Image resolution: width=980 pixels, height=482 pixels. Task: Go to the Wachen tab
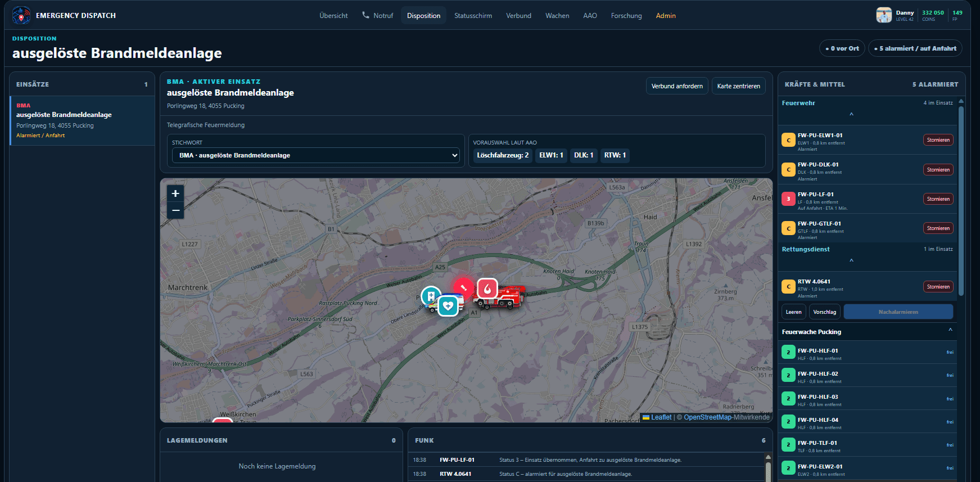557,16
